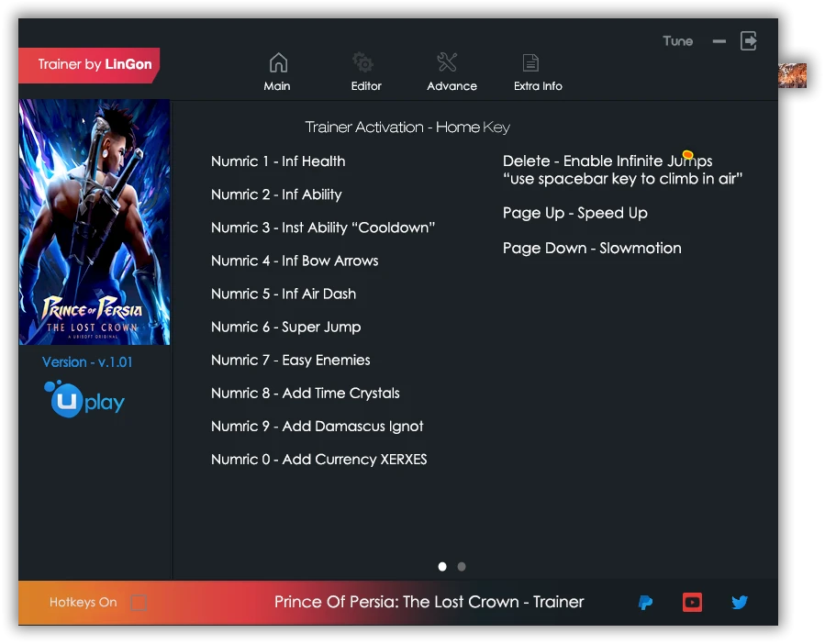Open the Editor gear icon
Viewport: 825px width, 644px height.
pos(363,63)
